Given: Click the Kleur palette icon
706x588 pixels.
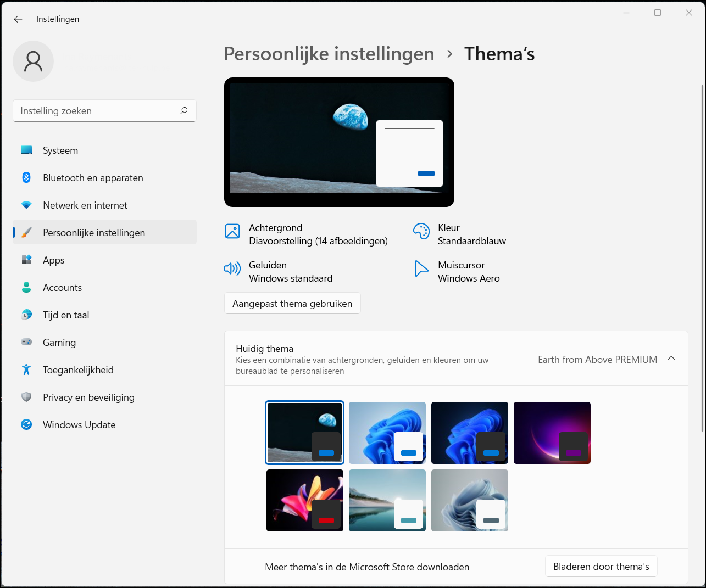Looking at the screenshot, I should (421, 231).
